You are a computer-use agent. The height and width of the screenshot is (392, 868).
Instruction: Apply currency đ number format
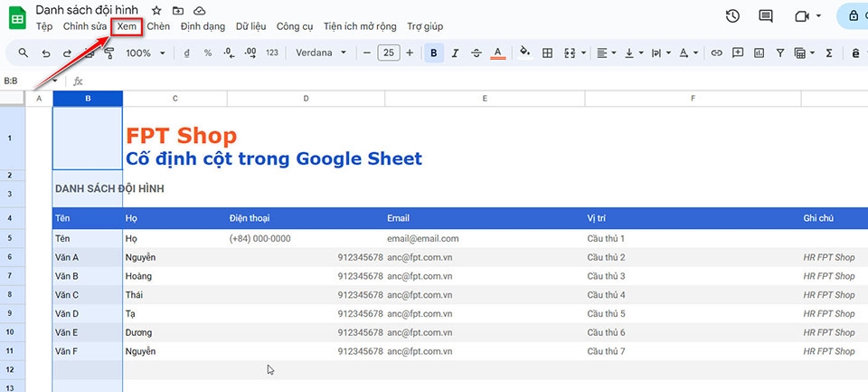(186, 53)
